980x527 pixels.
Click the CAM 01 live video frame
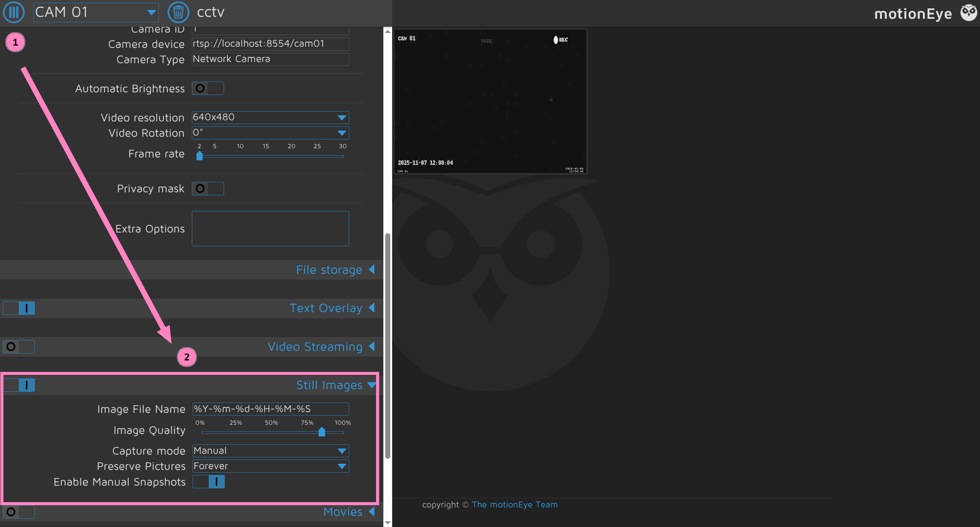pos(490,101)
